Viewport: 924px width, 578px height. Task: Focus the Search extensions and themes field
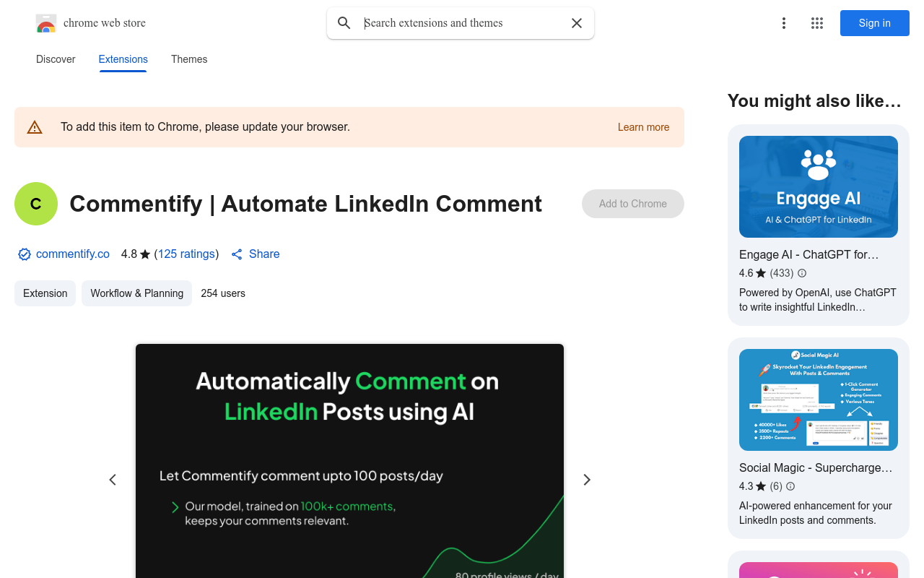[x=462, y=23]
